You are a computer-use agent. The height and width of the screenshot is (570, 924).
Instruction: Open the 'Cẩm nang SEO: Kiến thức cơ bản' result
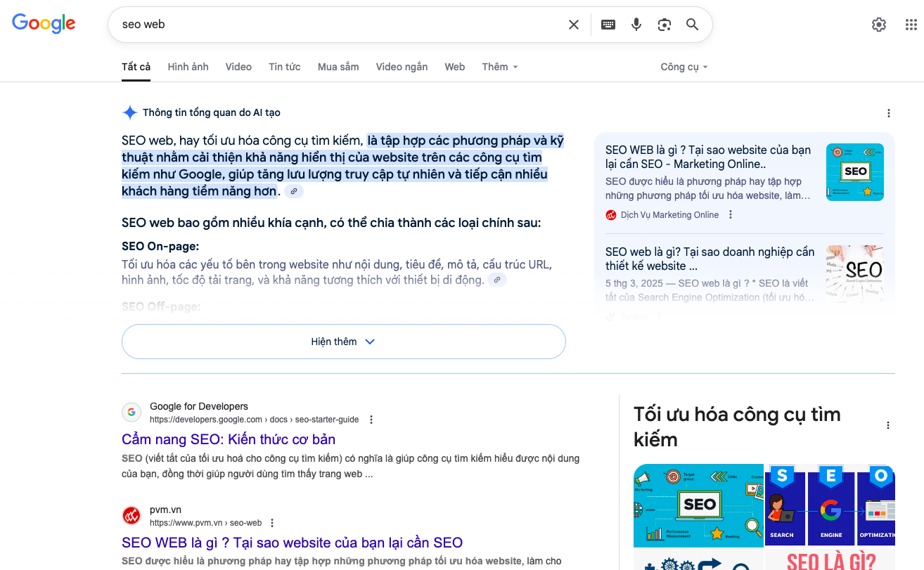(229, 439)
